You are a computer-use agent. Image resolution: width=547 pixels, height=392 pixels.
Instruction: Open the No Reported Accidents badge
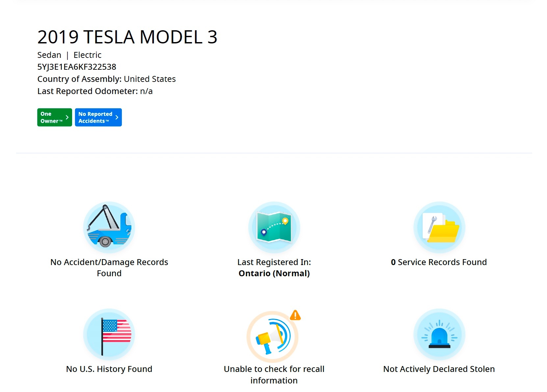point(98,117)
